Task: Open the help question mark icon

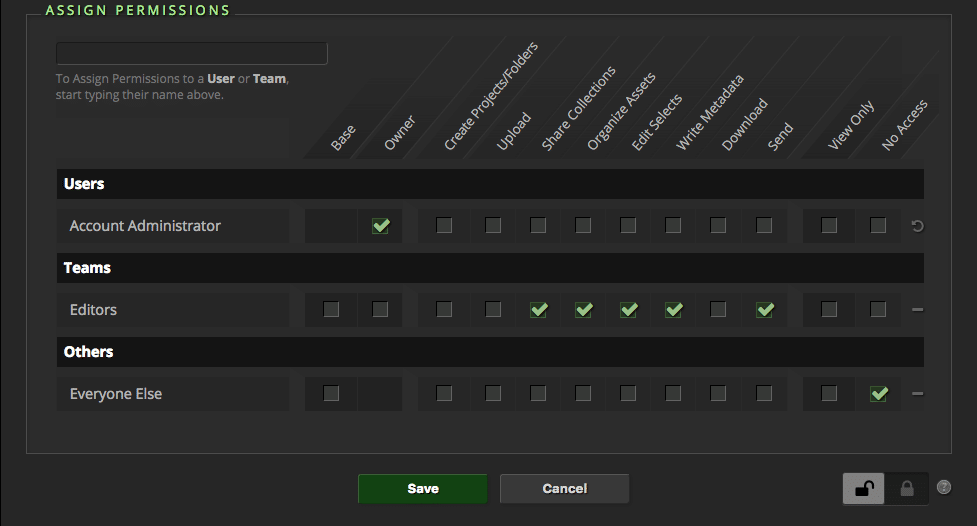Action: pos(944,488)
